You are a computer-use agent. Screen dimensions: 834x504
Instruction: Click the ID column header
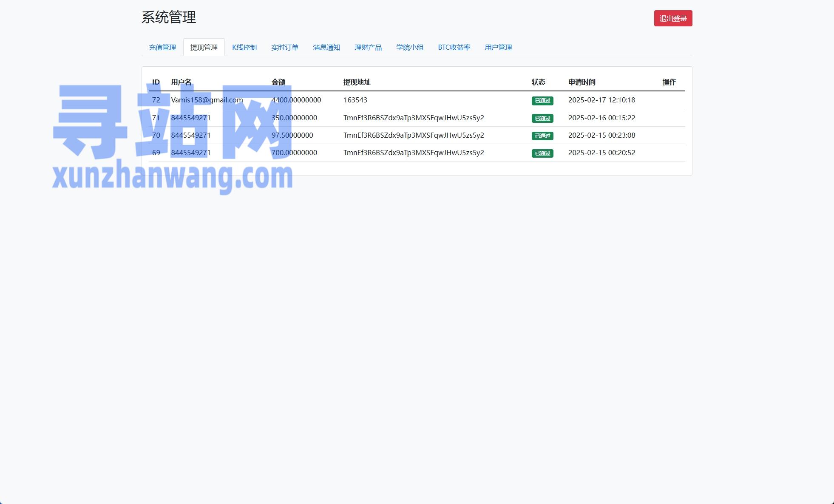[156, 82]
